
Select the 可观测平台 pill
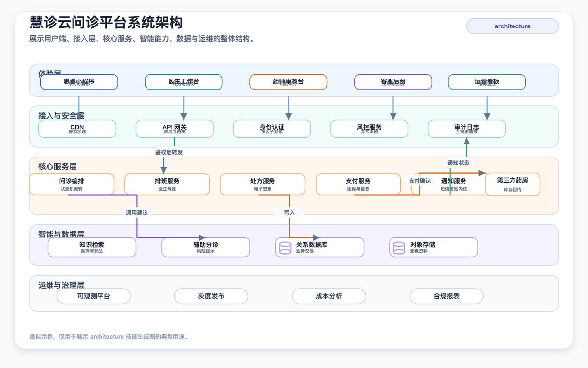[94, 296]
